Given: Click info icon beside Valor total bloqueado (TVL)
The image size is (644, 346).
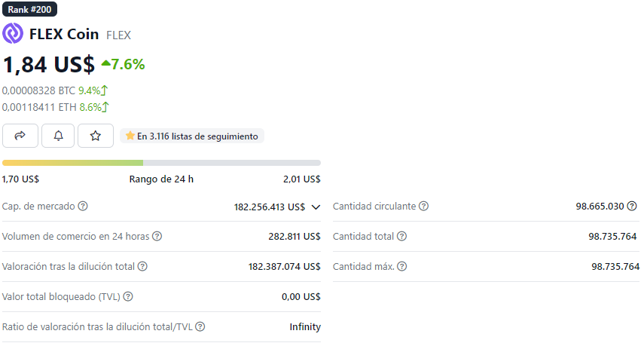Looking at the screenshot, I should (x=128, y=296).
